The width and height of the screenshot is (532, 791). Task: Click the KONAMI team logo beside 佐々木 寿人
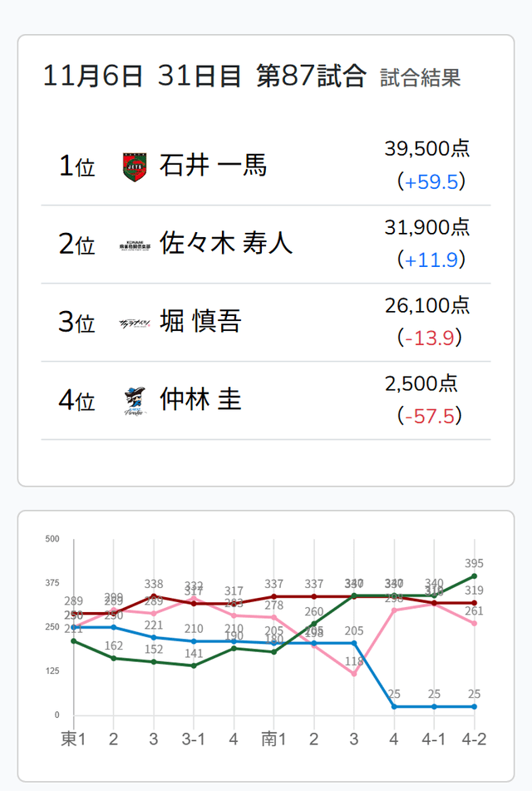tap(135, 244)
